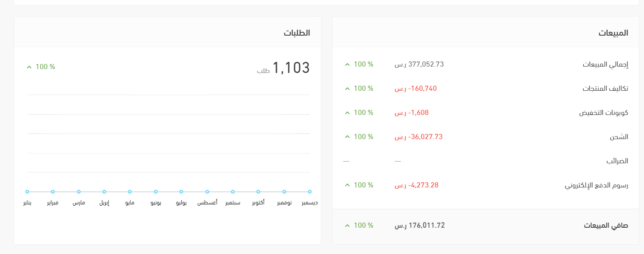Screen dimensions: 644x254
Task: Select the ديسمبر data point on chart
Action: click(310, 192)
